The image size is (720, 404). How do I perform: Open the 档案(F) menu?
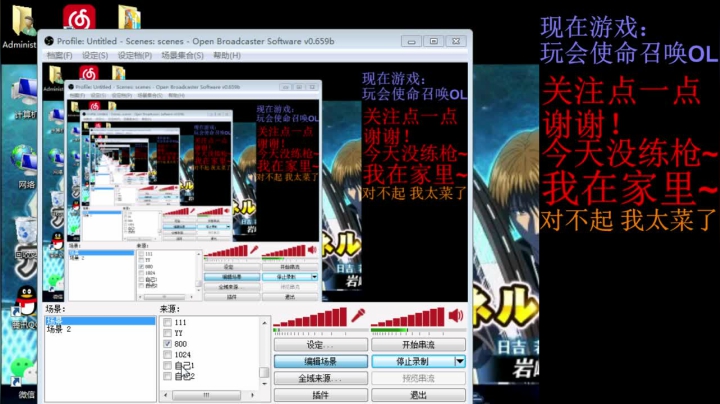[59, 56]
